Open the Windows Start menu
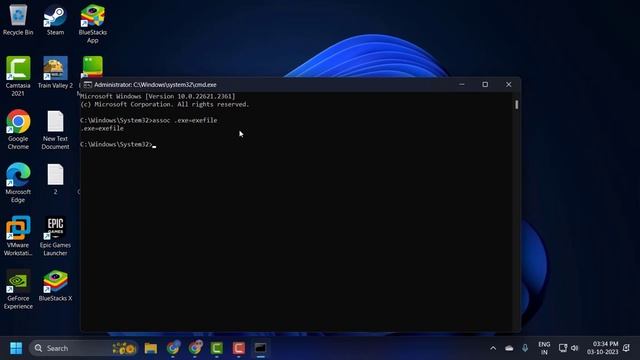Viewport: 640px width, 360px height. pos(16,348)
